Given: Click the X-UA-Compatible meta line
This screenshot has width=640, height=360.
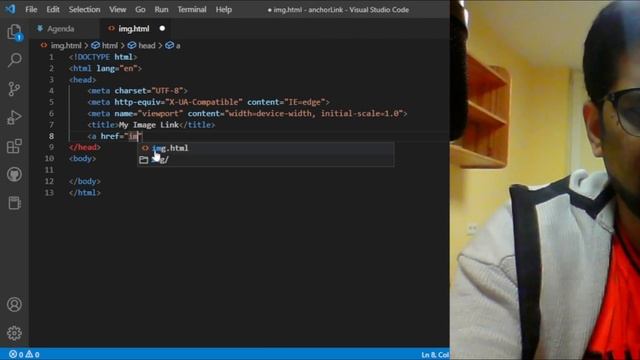Looking at the screenshot, I should click(208, 102).
